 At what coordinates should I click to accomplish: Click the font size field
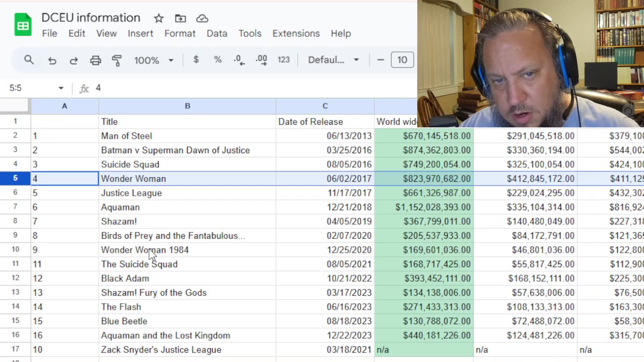click(x=402, y=60)
